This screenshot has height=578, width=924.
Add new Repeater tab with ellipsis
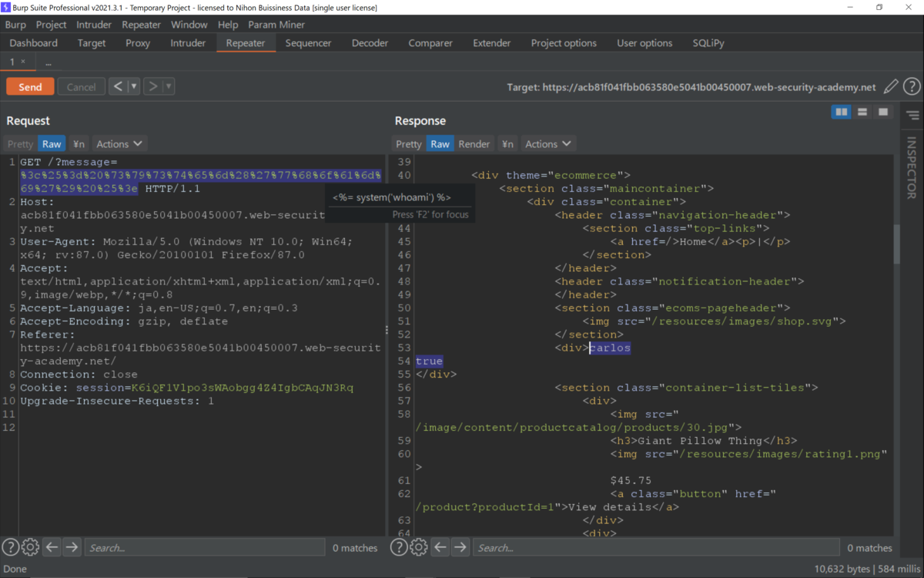point(48,62)
